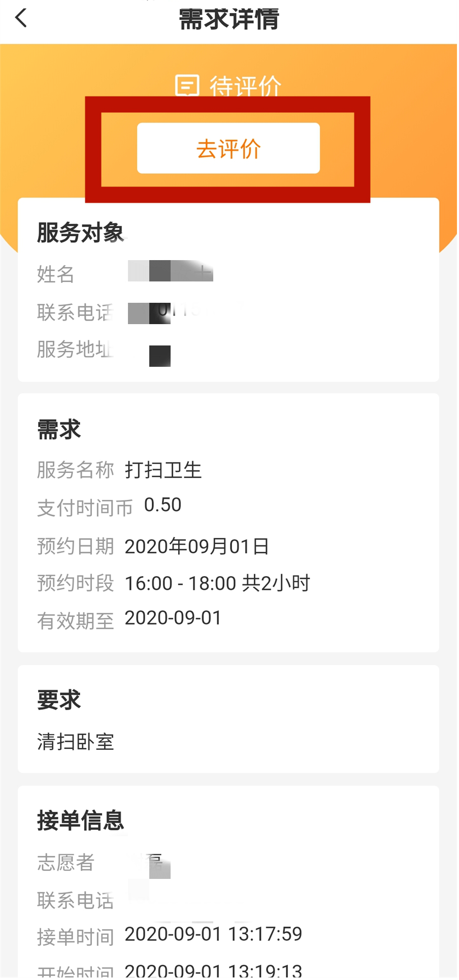Tap the 志愿者 row label
Viewport: 459px width, 980px height.
tap(66, 863)
